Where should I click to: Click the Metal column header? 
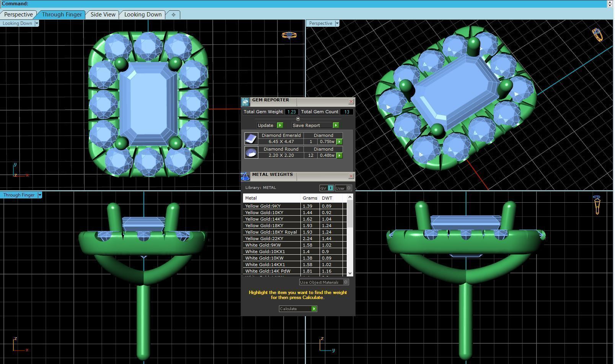(x=272, y=198)
